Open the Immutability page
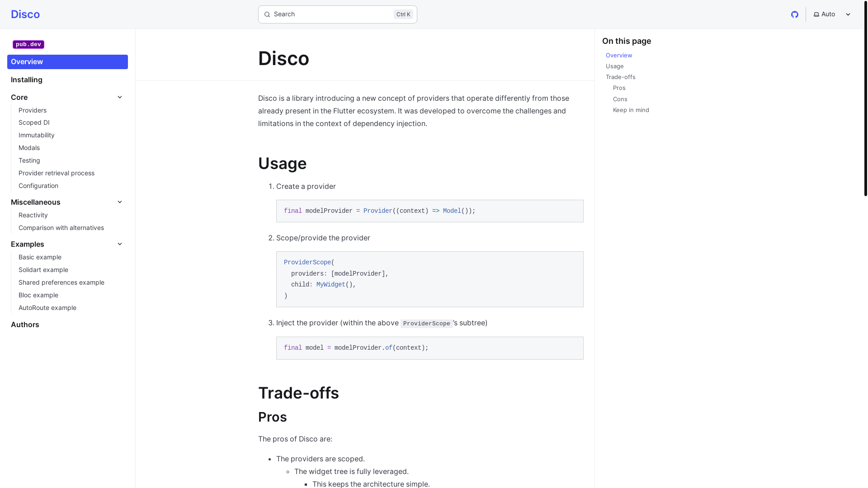Viewport: 868px width, 488px height. tap(37, 135)
